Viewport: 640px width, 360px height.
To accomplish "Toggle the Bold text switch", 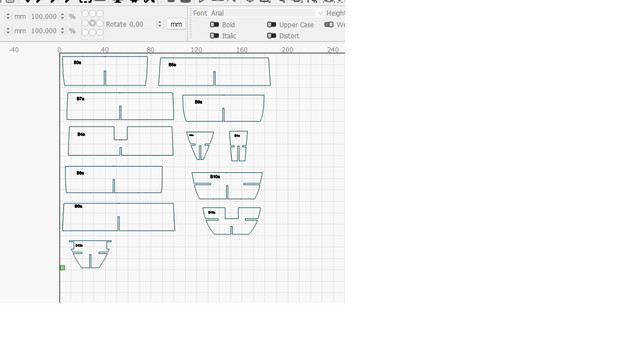I will point(214,24).
